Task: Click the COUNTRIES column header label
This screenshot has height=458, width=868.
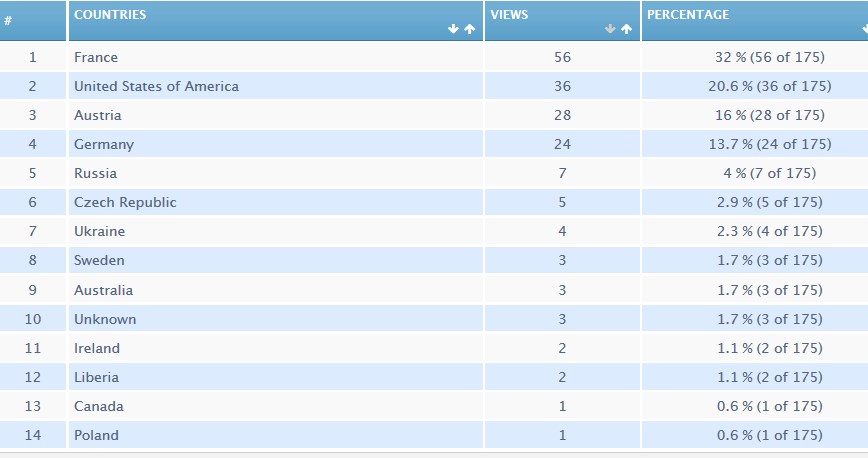Action: point(110,15)
